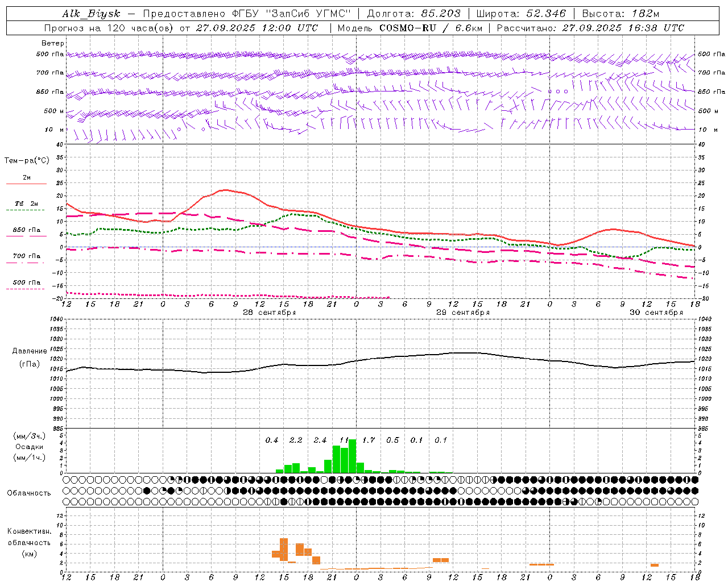Click the longitude value 85.203

click(441, 14)
